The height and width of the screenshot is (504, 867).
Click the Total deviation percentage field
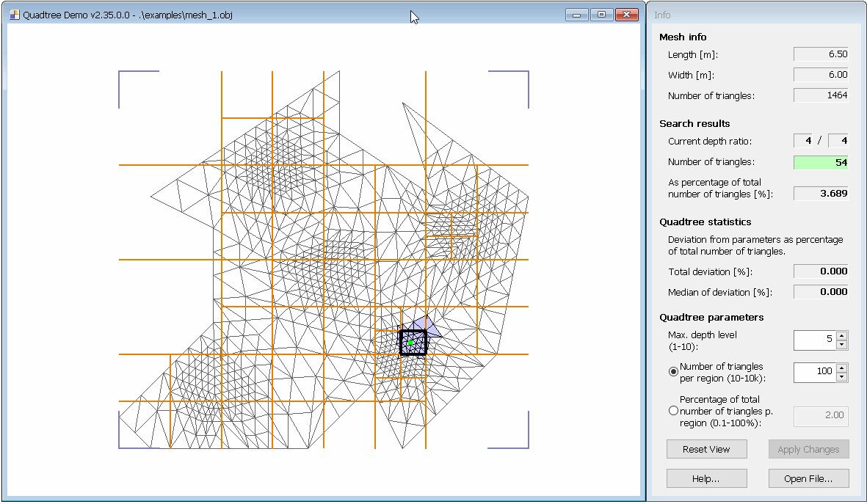click(x=820, y=271)
